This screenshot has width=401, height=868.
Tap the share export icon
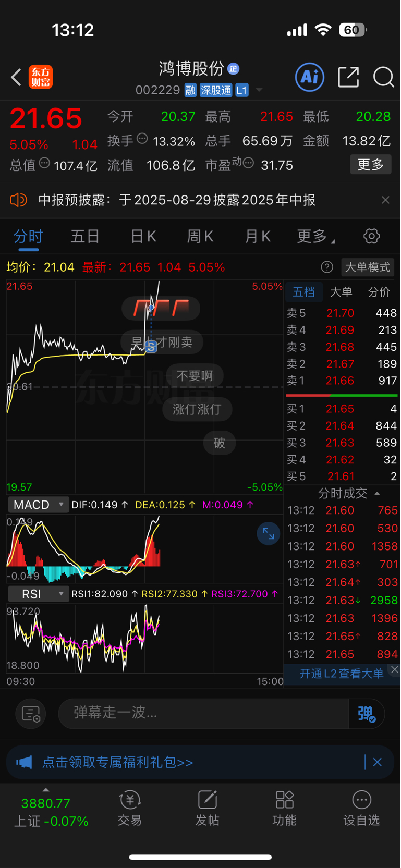348,77
